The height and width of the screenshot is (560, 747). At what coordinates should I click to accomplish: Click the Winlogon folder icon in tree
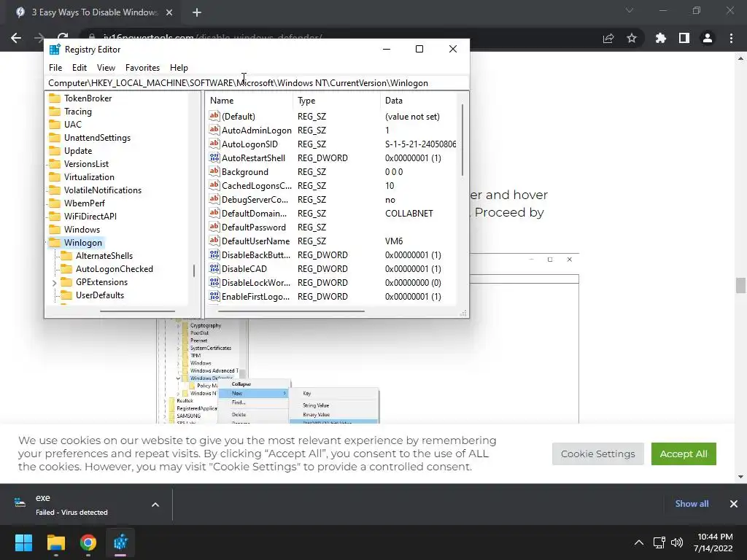click(x=55, y=242)
